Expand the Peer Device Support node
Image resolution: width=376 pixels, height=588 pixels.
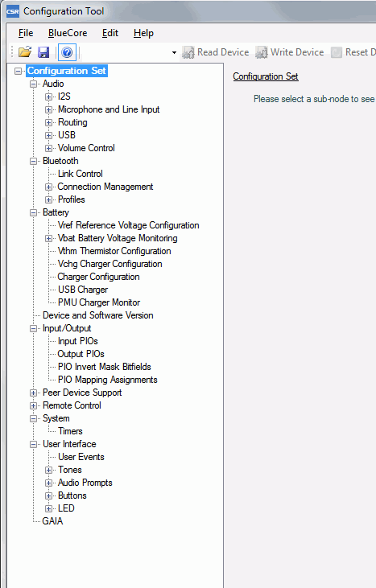point(33,393)
